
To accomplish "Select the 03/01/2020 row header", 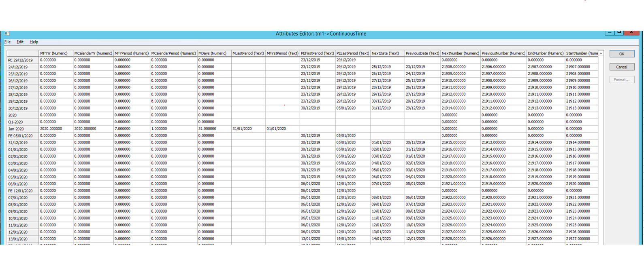I will pos(23,163).
